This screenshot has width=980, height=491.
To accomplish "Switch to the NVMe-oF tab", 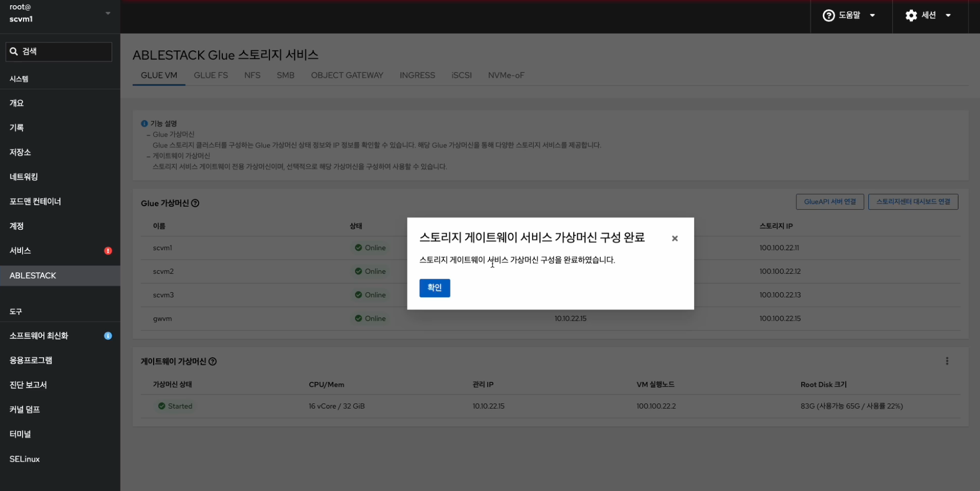I will point(506,76).
